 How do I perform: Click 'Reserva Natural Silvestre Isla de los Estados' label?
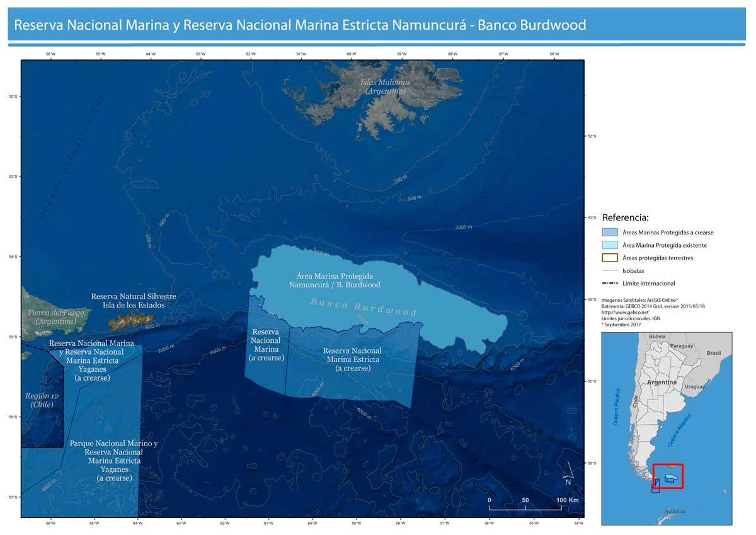coord(134,301)
